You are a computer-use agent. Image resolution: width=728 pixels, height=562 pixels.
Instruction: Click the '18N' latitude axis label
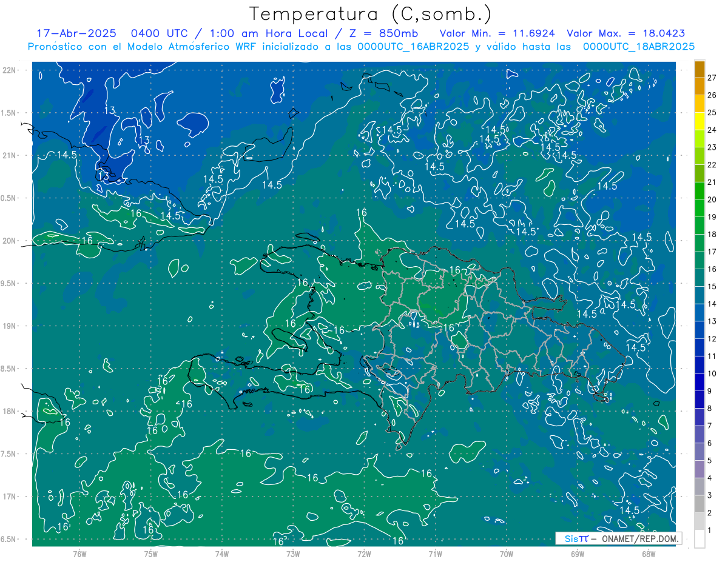coord(10,411)
